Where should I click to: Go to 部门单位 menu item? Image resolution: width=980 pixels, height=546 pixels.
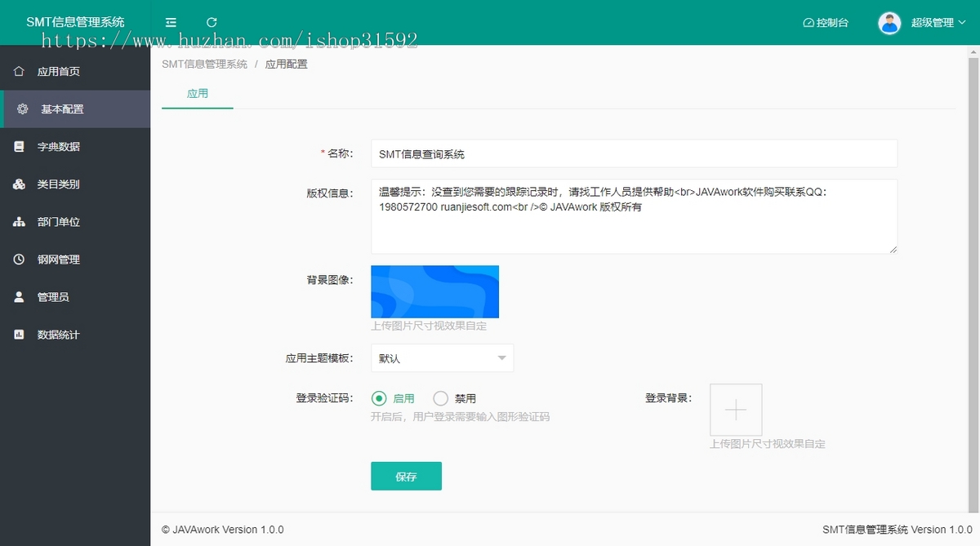pos(75,222)
